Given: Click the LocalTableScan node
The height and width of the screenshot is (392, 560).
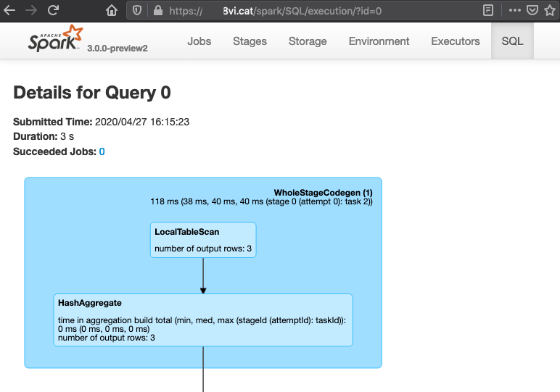Looking at the screenshot, I should coord(203,240).
